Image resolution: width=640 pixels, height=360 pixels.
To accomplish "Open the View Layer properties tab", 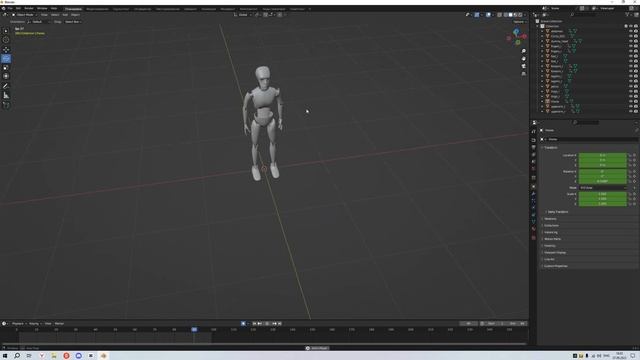I will point(533,155).
